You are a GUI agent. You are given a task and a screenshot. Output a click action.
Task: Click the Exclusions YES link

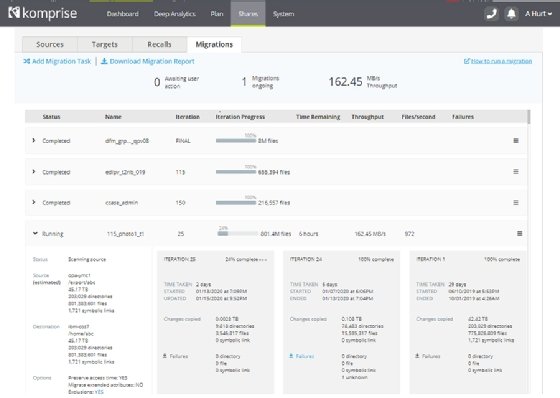click(99, 392)
